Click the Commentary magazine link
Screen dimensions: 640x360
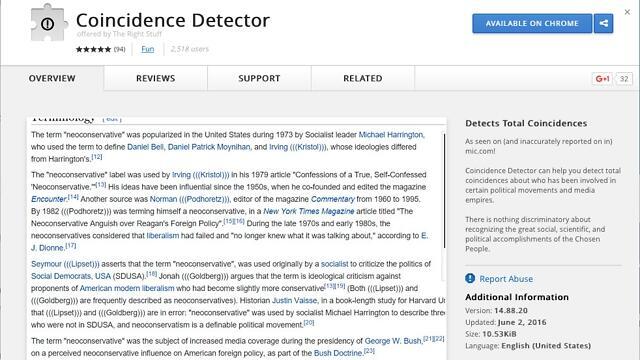pyautogui.click(x=333, y=199)
